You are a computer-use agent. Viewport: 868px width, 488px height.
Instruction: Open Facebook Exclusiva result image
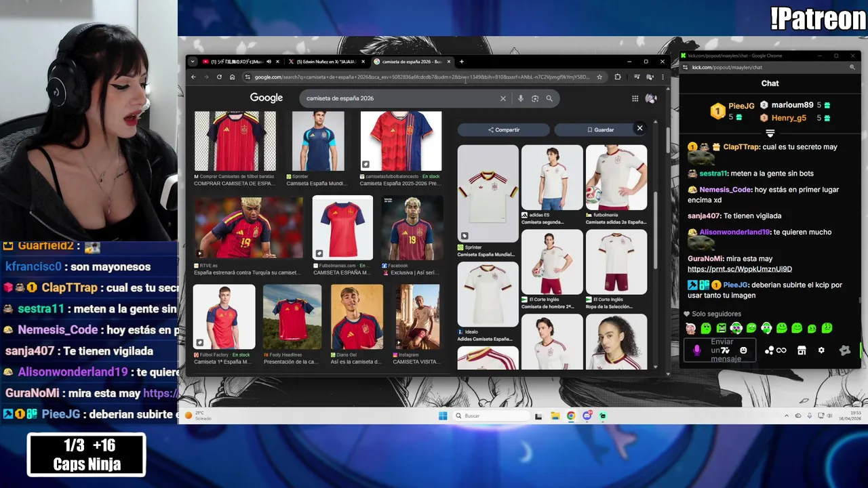pyautogui.click(x=412, y=228)
